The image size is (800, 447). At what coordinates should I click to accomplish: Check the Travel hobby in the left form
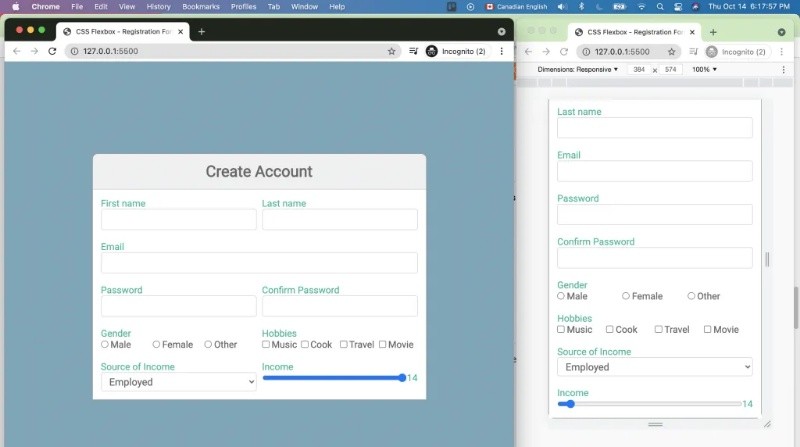(x=343, y=344)
